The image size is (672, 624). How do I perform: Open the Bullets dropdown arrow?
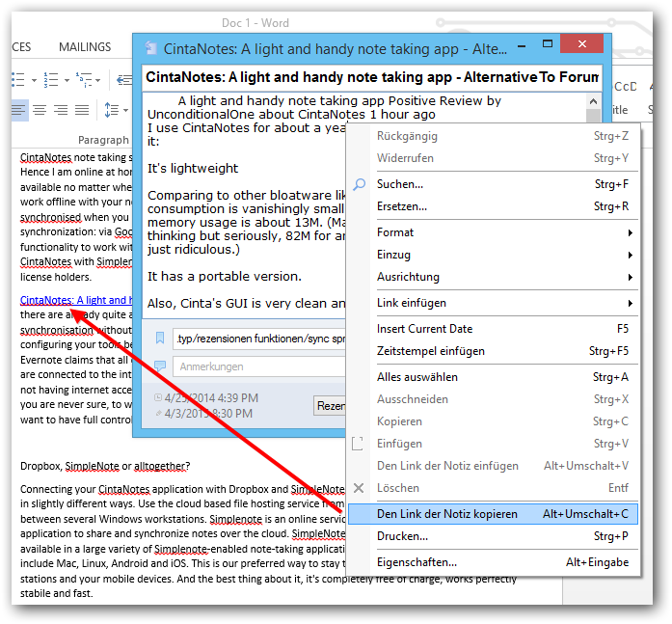point(34,80)
